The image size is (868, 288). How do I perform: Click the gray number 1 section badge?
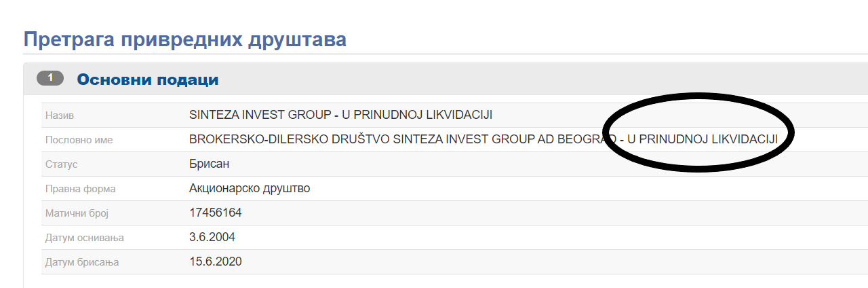pos(50,79)
